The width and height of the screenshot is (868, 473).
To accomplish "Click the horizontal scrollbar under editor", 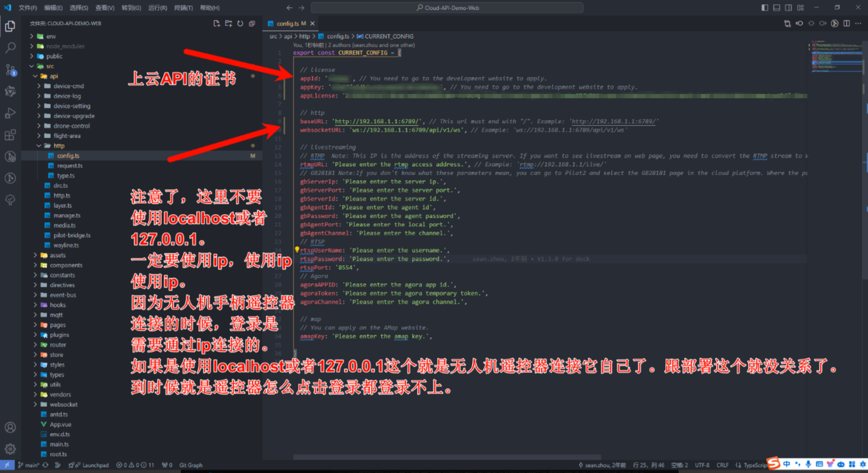I will pos(447,457).
